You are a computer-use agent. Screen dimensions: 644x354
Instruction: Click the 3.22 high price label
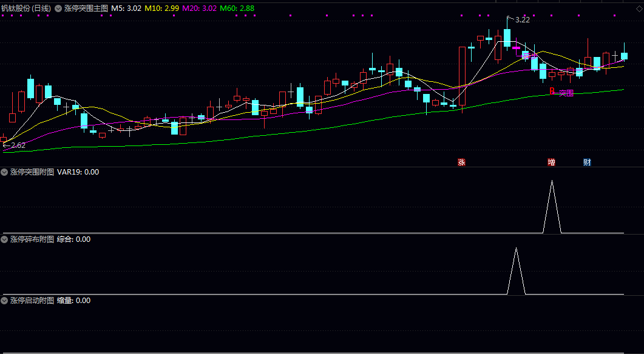521,19
